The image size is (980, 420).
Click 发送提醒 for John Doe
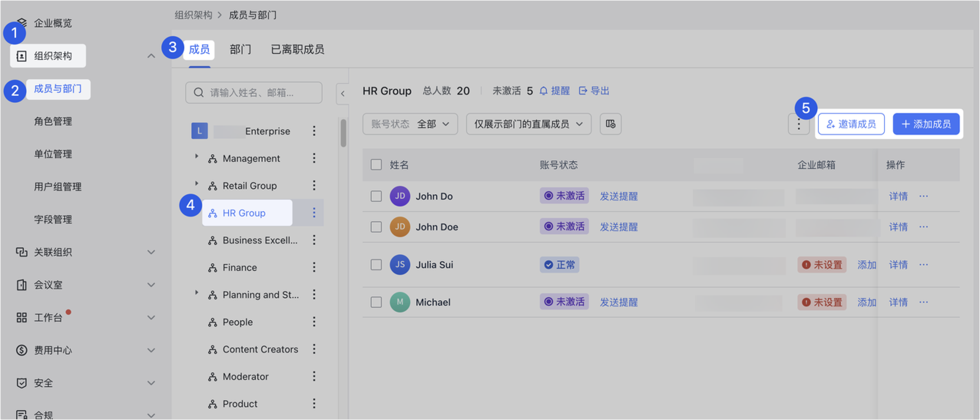coord(619,227)
